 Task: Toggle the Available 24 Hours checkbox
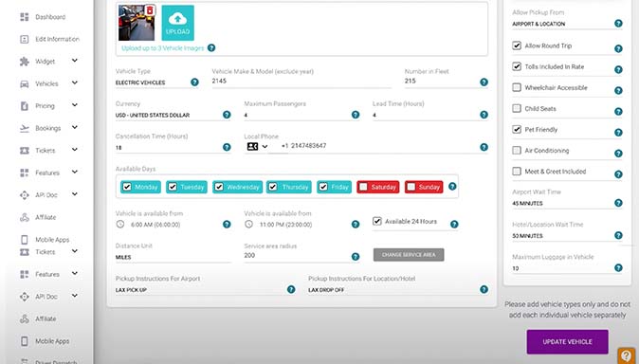coord(377,221)
